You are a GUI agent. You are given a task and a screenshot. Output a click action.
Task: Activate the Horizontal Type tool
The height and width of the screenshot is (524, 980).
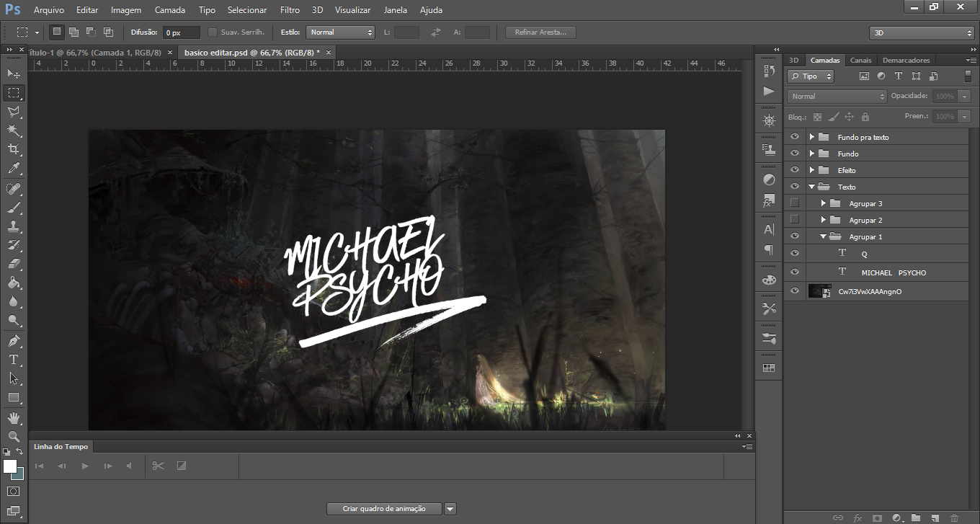[14, 359]
